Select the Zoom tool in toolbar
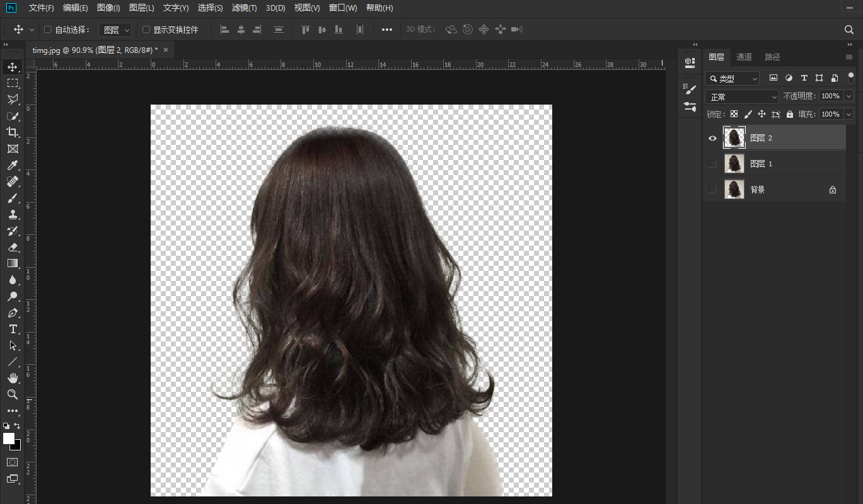This screenshot has height=504, width=863. 13,394
